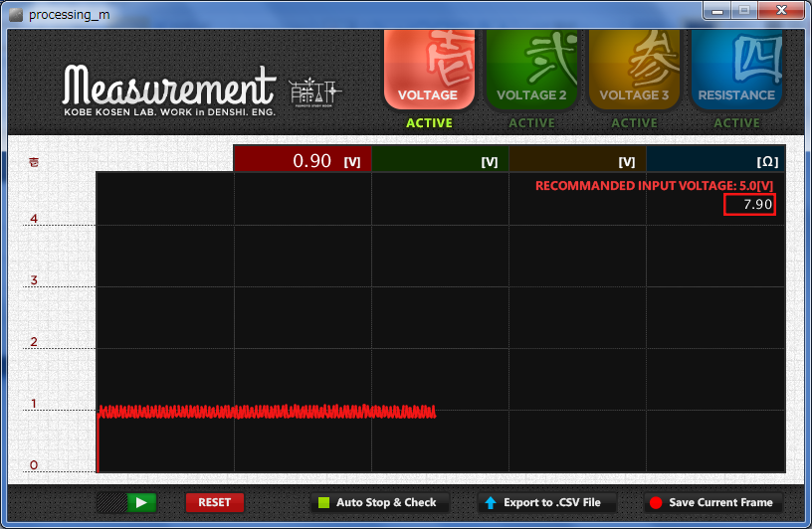Viewport: 812px width, 529px height.
Task: Click ACTIVE label under RESISTANCE
Action: (x=737, y=123)
